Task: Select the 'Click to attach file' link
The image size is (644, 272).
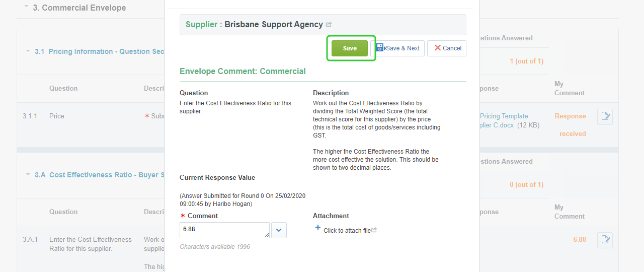Action: [x=347, y=231]
